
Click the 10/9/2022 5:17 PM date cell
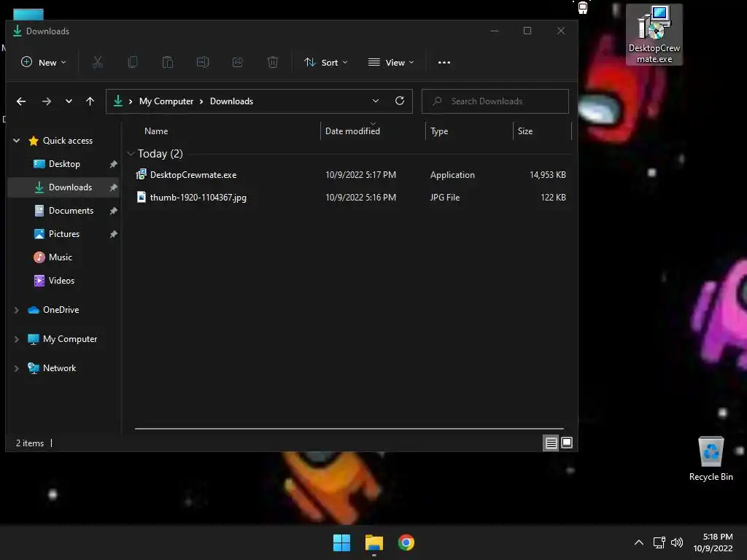pyautogui.click(x=360, y=175)
